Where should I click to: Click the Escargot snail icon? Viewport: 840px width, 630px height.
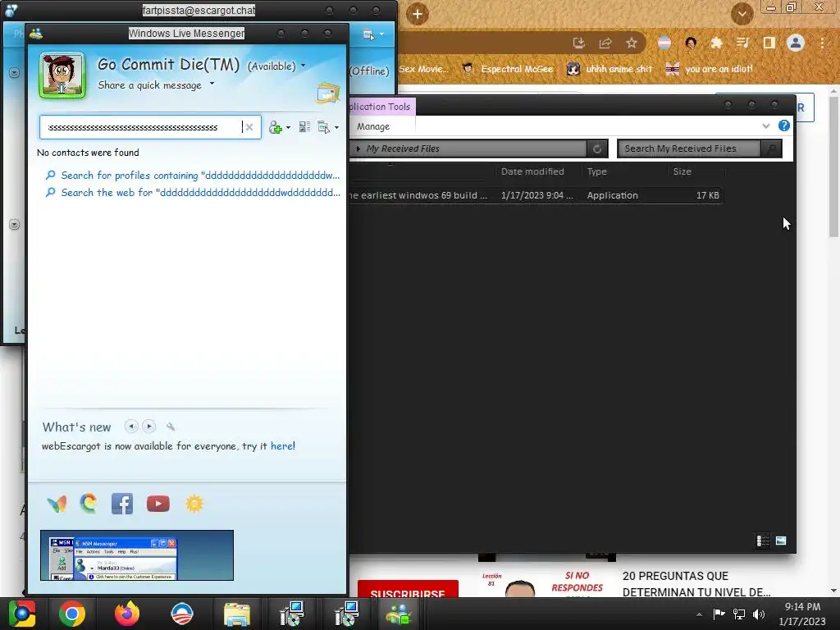(89, 504)
